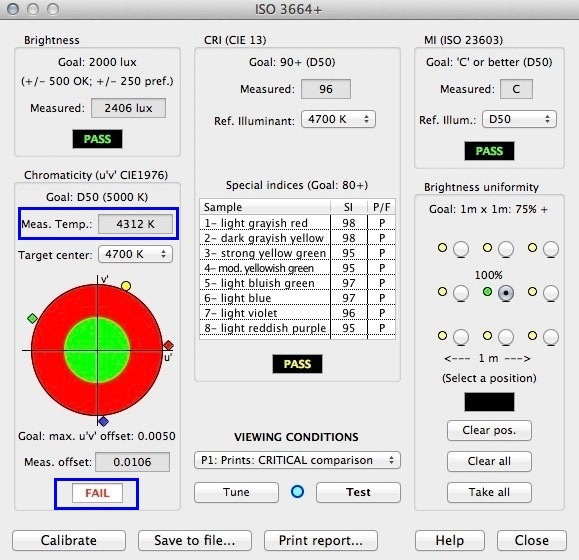Select the top-left brightness uniformity position
The width and height of the screenshot is (579, 560).
[461, 249]
